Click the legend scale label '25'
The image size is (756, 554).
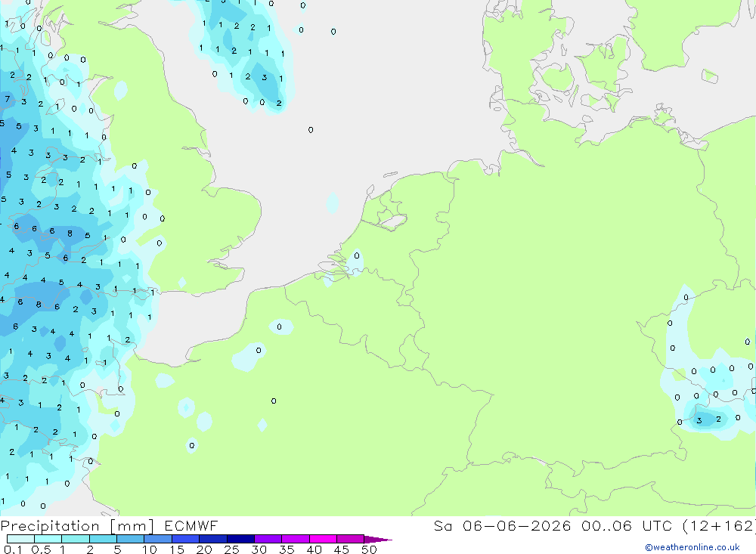coord(231,549)
